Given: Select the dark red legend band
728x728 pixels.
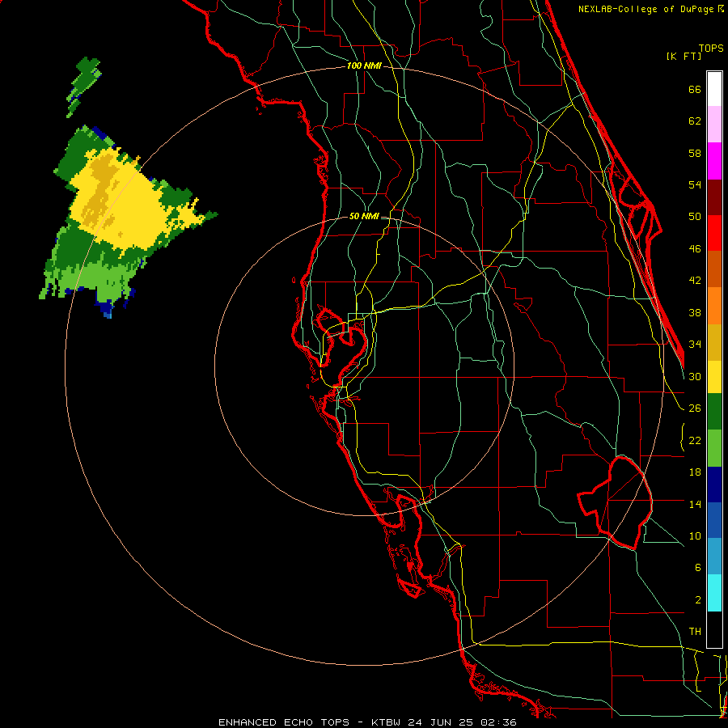Looking at the screenshot, I should [714, 197].
